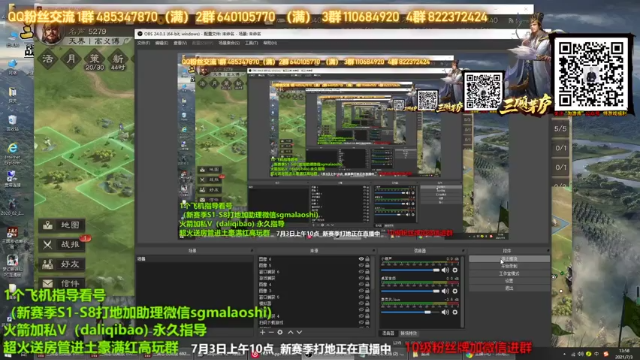The image size is (640, 360).
Task: Hide the 图像 5 source via eye icon
Action: [x=361, y=265]
